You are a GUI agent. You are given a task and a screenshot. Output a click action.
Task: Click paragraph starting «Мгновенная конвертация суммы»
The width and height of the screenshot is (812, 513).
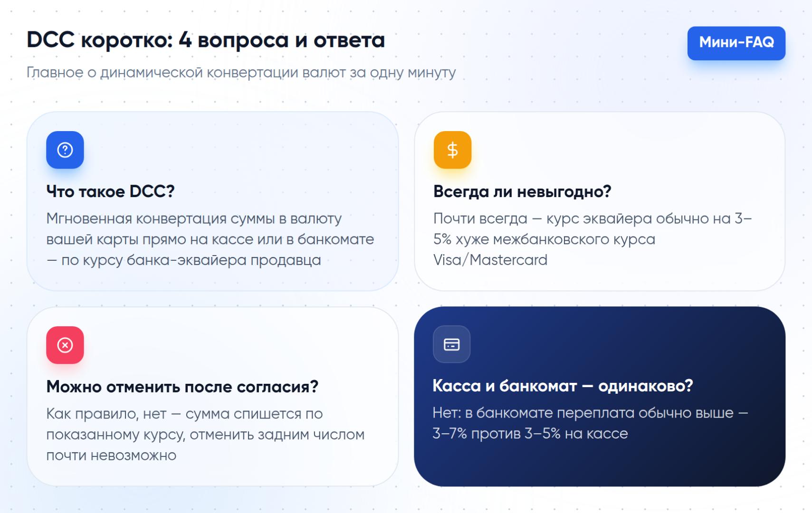click(210, 239)
